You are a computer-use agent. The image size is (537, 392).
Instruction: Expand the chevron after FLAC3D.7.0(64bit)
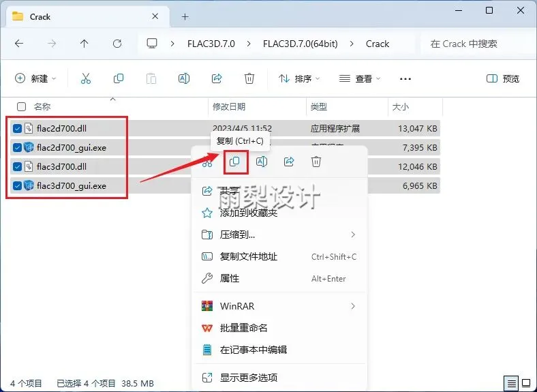(x=352, y=44)
